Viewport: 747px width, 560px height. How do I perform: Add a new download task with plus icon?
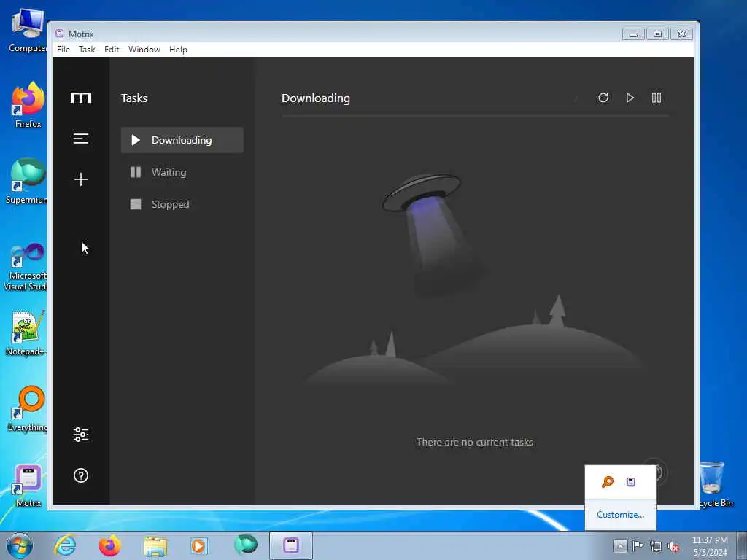tap(81, 179)
